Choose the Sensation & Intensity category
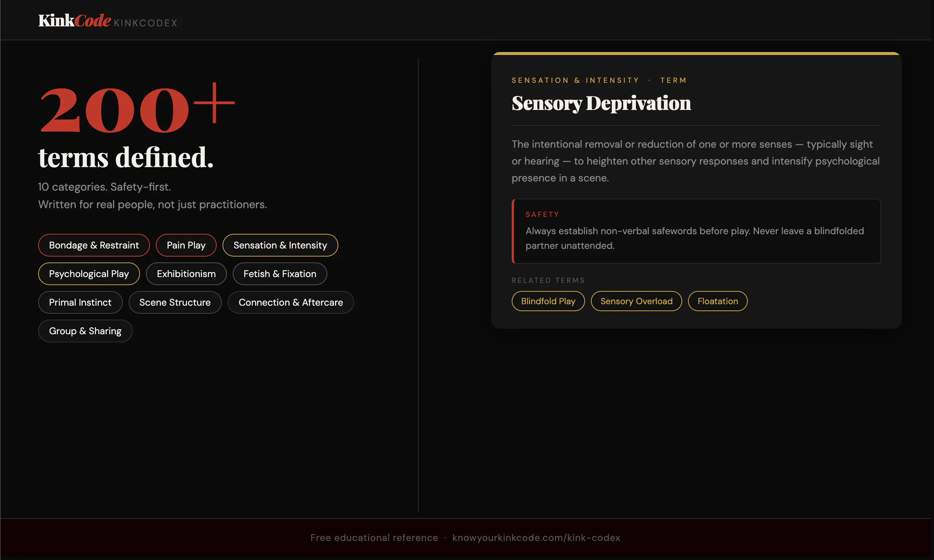 [x=280, y=245]
